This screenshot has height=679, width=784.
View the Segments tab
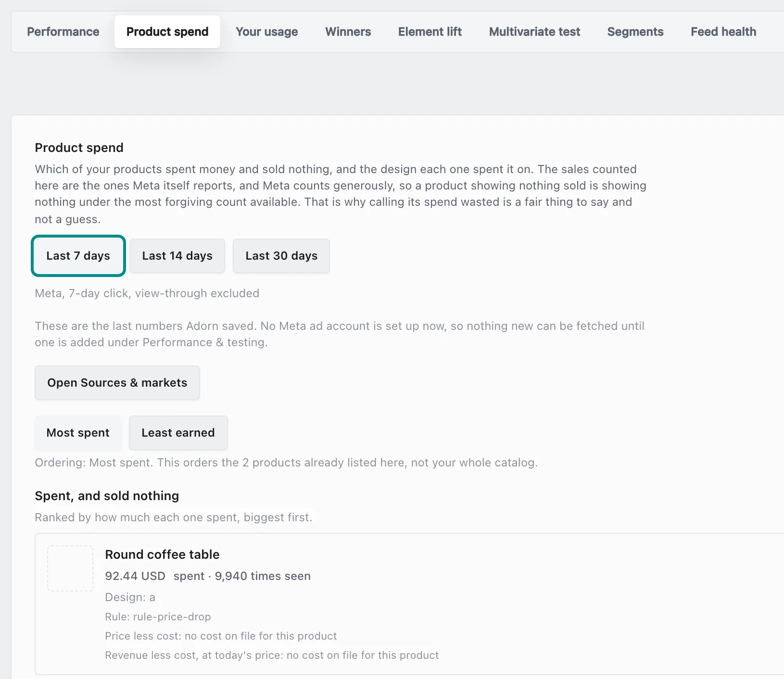[x=635, y=32]
